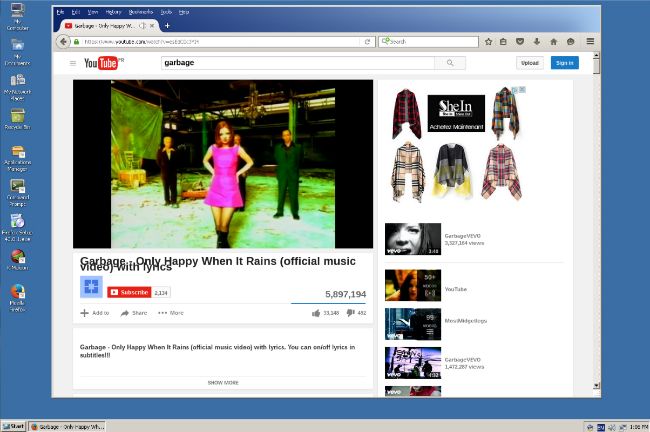The image size is (650, 432).
Task: Mute the tab via speaker icon
Action: [x=142, y=26]
